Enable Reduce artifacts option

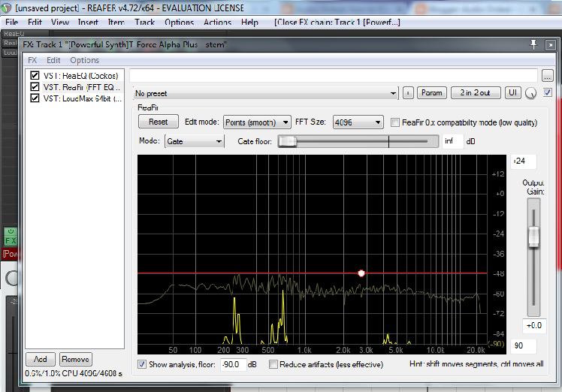point(273,364)
